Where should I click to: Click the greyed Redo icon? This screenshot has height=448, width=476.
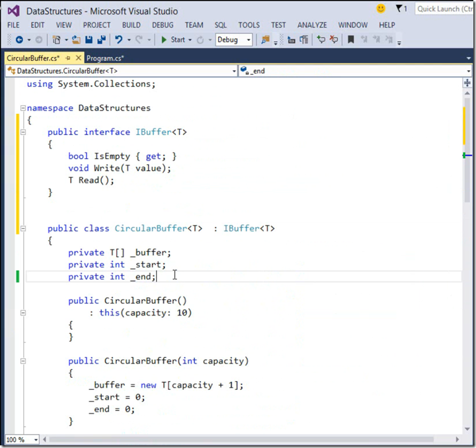[139, 40]
